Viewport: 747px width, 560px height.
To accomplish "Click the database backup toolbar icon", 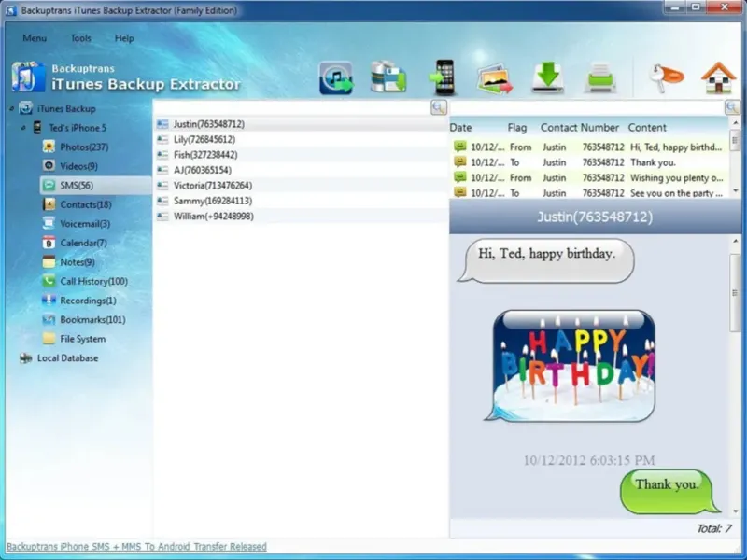I will [388, 77].
